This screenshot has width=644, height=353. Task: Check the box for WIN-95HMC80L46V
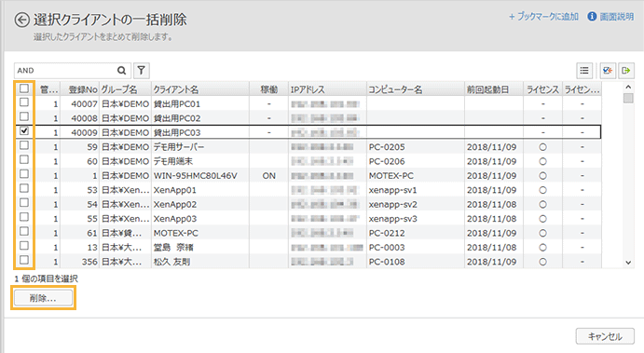(24, 174)
